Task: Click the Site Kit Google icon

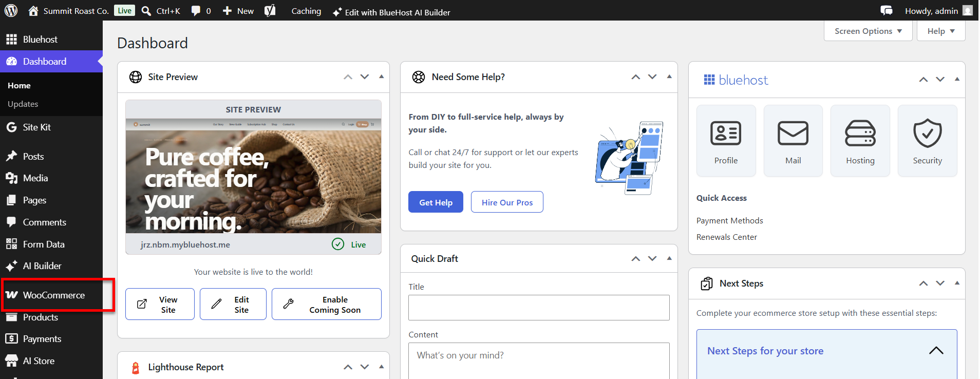Action: coord(11,127)
